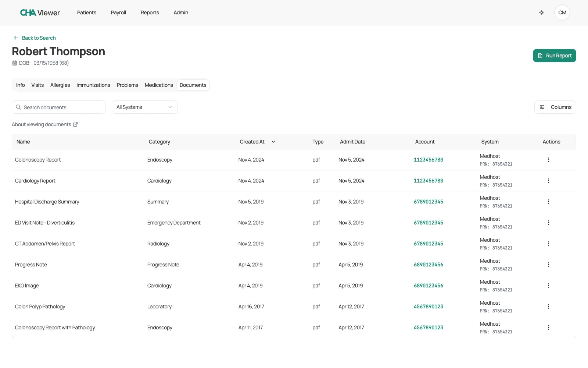Click the Radiology category cell

158,244
